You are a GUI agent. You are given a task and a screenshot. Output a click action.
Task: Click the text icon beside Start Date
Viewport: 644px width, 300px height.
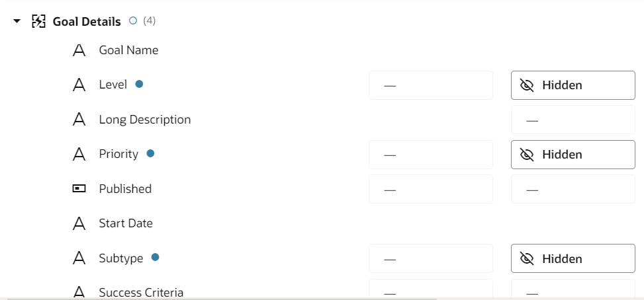point(79,223)
